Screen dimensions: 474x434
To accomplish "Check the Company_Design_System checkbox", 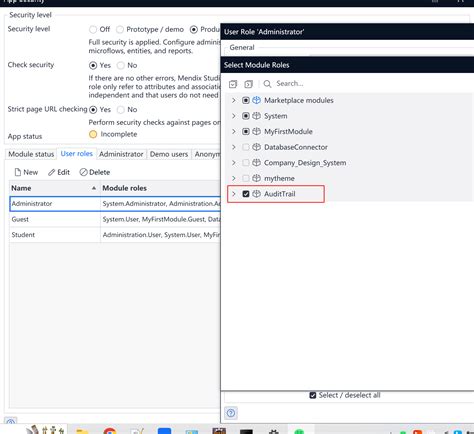I will 246,163.
